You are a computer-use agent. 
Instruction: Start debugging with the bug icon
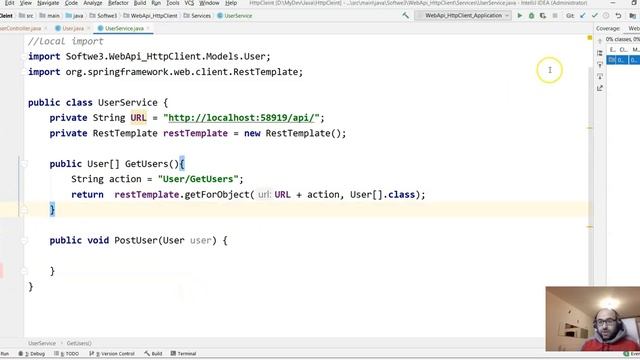click(x=531, y=16)
